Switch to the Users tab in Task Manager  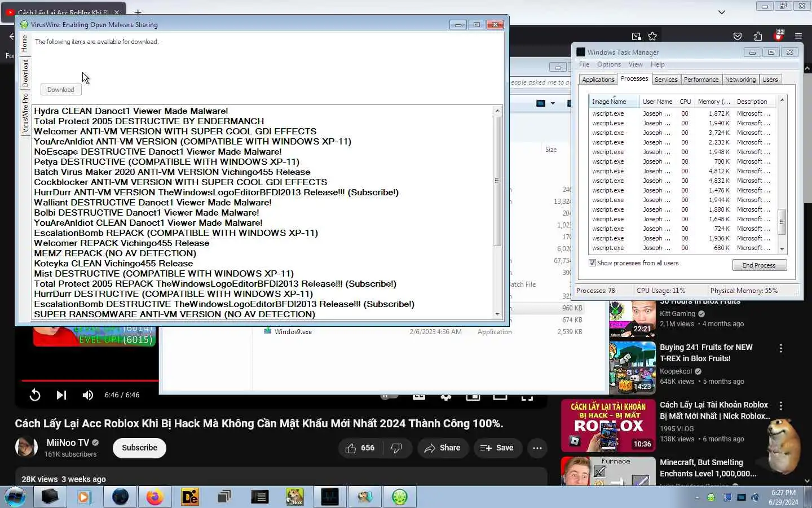point(770,80)
